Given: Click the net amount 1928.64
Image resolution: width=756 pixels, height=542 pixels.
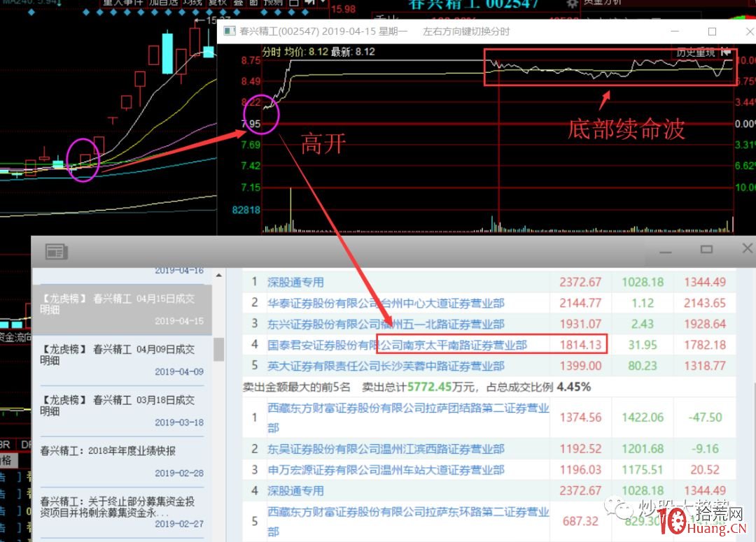Looking at the screenshot, I should pos(704,325).
